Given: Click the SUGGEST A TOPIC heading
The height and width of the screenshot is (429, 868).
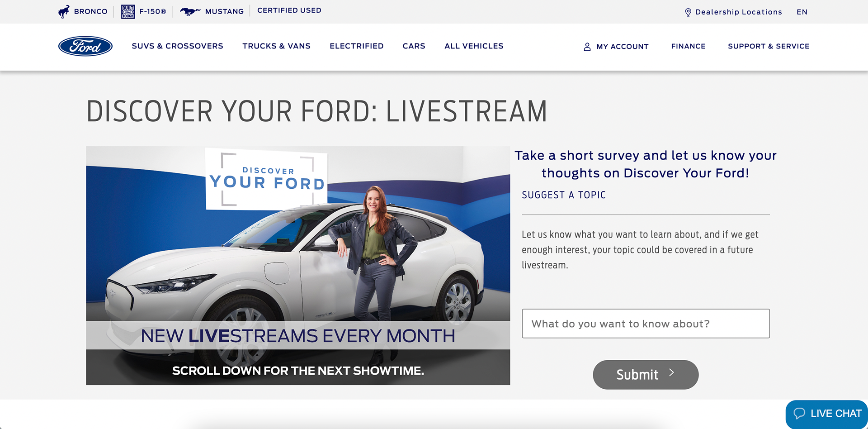Looking at the screenshot, I should pos(564,195).
